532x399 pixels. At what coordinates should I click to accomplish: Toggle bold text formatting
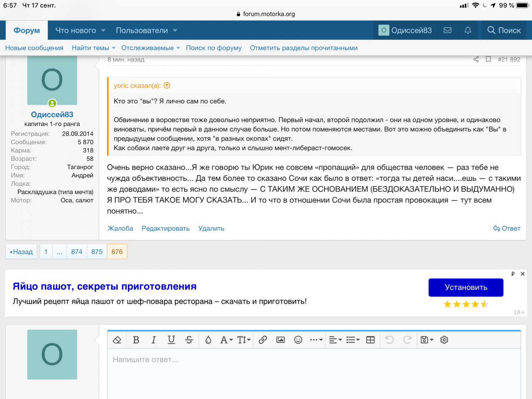coord(136,340)
